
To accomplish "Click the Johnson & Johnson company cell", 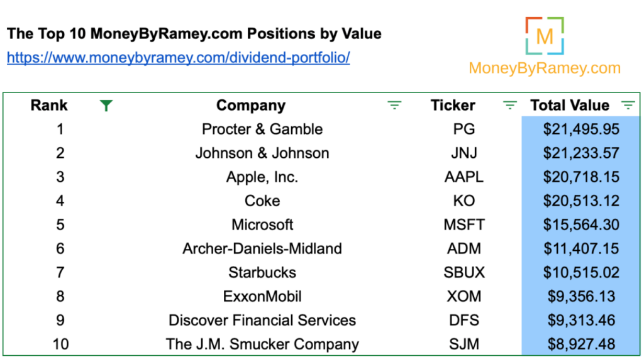I will pyautogui.click(x=262, y=153).
